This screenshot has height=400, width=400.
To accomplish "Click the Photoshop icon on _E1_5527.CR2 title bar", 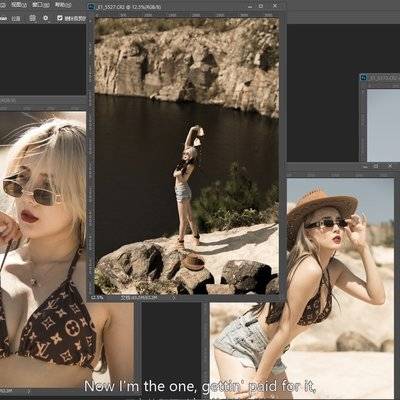I will 91,7.
